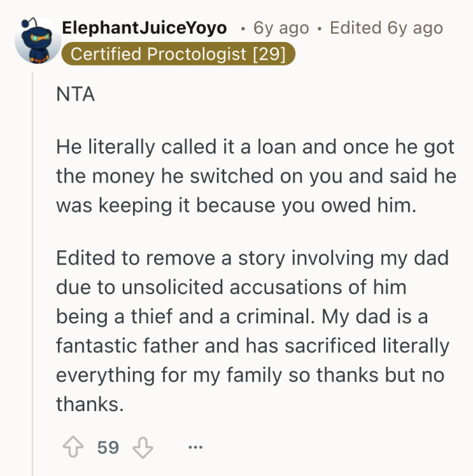Open the ElephantJuiceYoyo username profile link
The image size is (473, 476).
point(144,28)
